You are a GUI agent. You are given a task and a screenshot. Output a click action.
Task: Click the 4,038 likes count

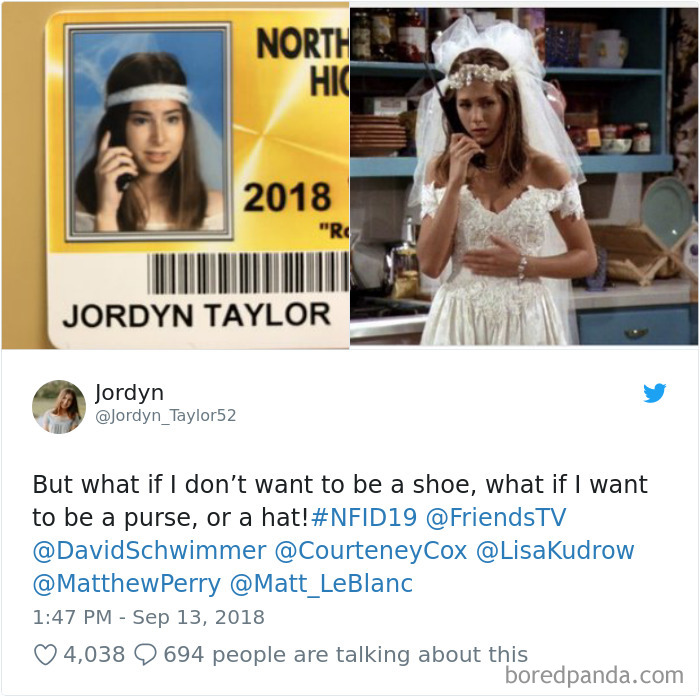[94, 655]
